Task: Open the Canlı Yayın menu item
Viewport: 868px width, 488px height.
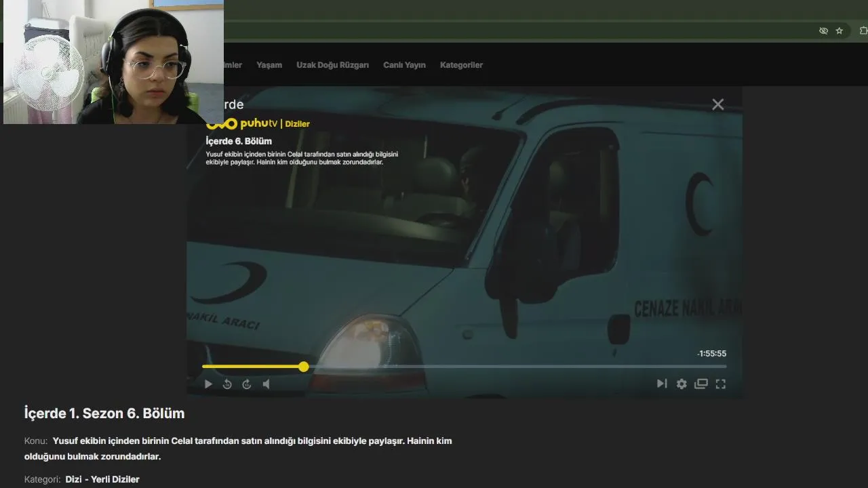Action: click(404, 65)
